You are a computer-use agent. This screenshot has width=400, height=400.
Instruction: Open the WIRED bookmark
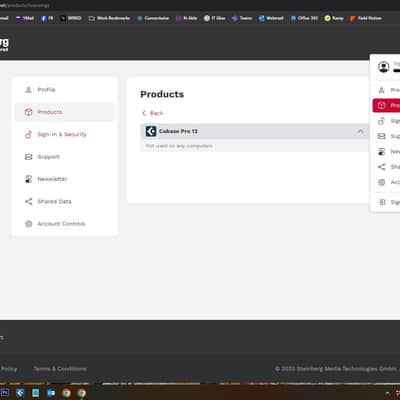pos(71,18)
